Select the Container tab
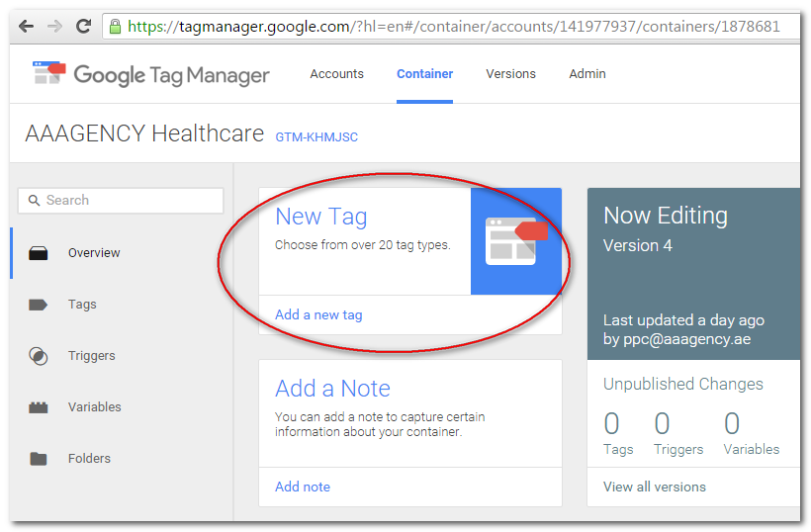 [x=424, y=74]
